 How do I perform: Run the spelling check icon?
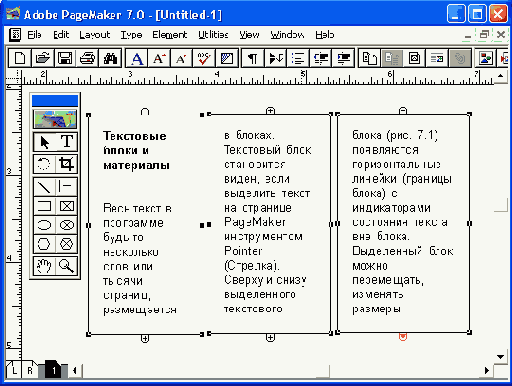[x=204, y=58]
